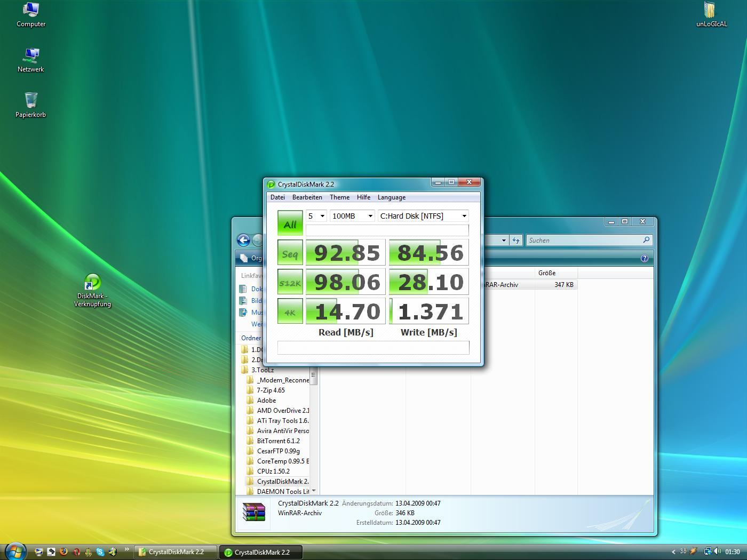Click the Seq write result 84.56

(x=429, y=252)
